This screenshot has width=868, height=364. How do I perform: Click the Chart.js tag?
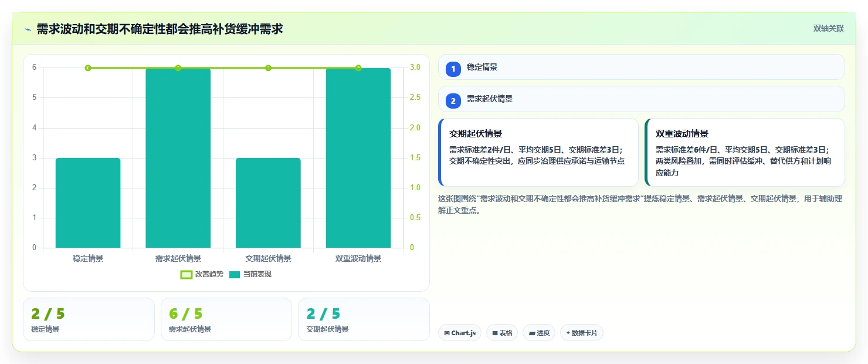point(460,333)
